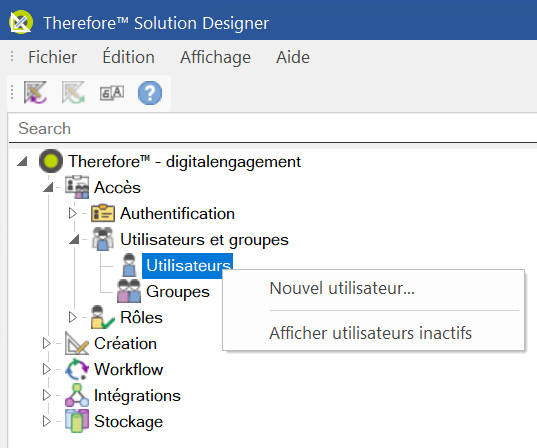Open the Aide menu
The width and height of the screenshot is (537, 448).
click(293, 57)
